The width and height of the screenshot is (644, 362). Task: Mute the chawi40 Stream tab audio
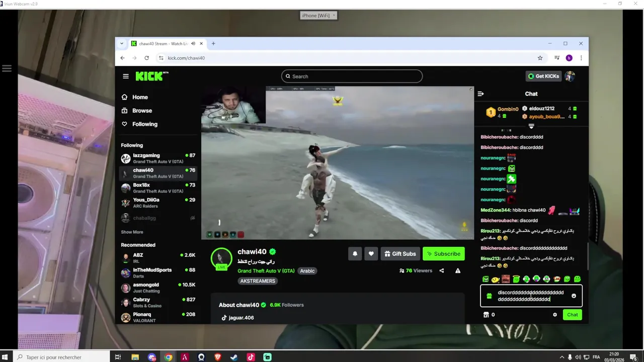(193, 44)
